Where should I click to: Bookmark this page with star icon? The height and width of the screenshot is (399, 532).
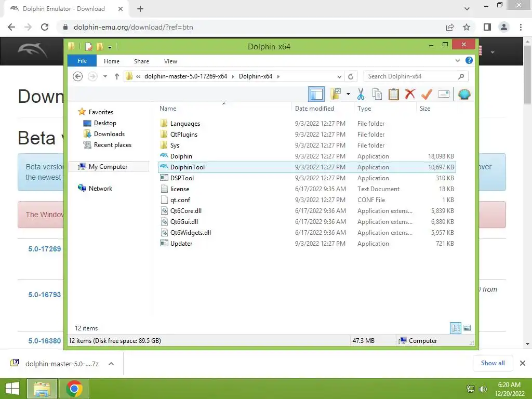467,27
